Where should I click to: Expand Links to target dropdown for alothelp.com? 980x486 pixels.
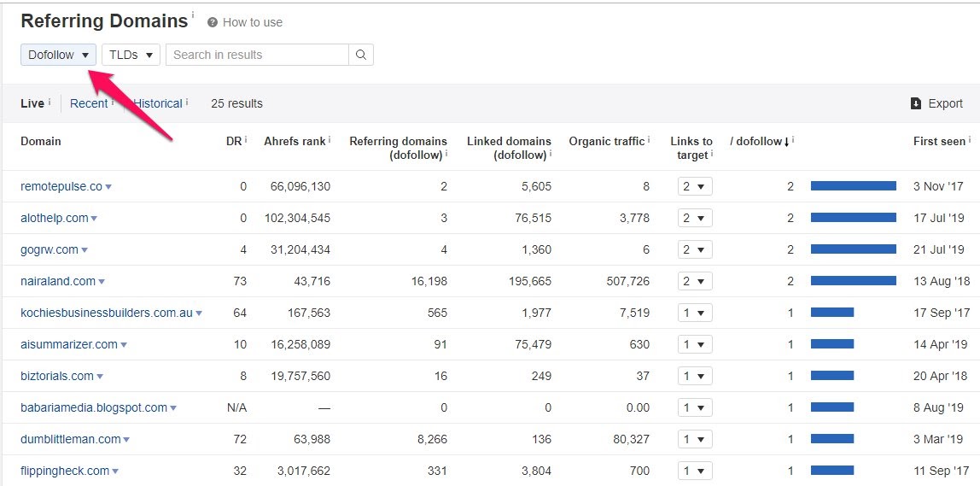695,218
